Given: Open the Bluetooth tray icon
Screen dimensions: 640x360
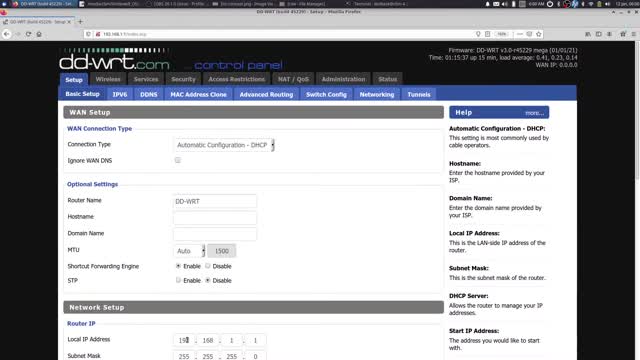Looking at the screenshot, I should [559, 4].
